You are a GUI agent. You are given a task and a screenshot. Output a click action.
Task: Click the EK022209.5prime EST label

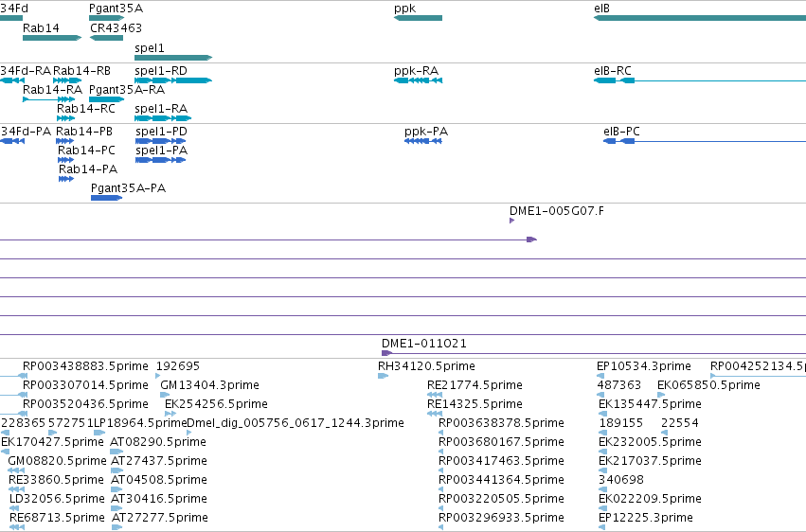coord(650,499)
